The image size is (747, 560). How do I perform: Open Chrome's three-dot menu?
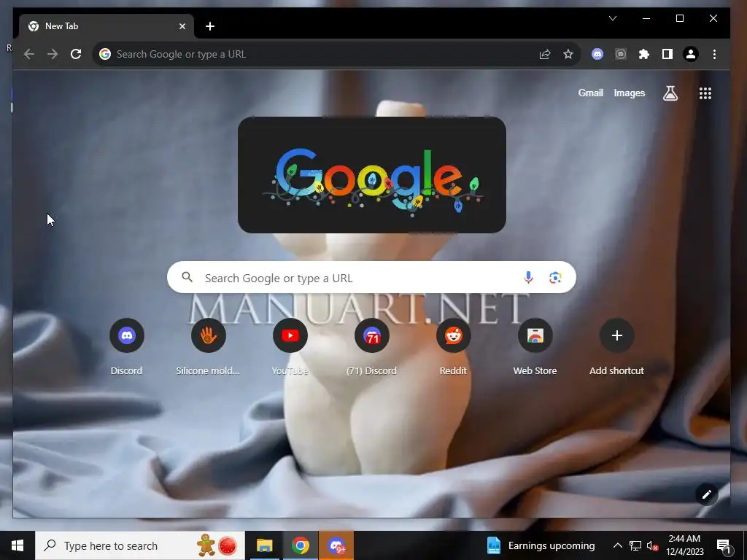(x=714, y=54)
